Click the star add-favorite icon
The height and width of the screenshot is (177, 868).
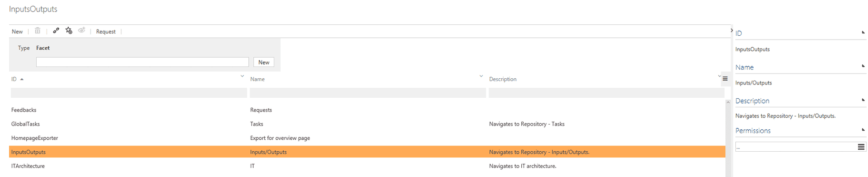(69, 31)
